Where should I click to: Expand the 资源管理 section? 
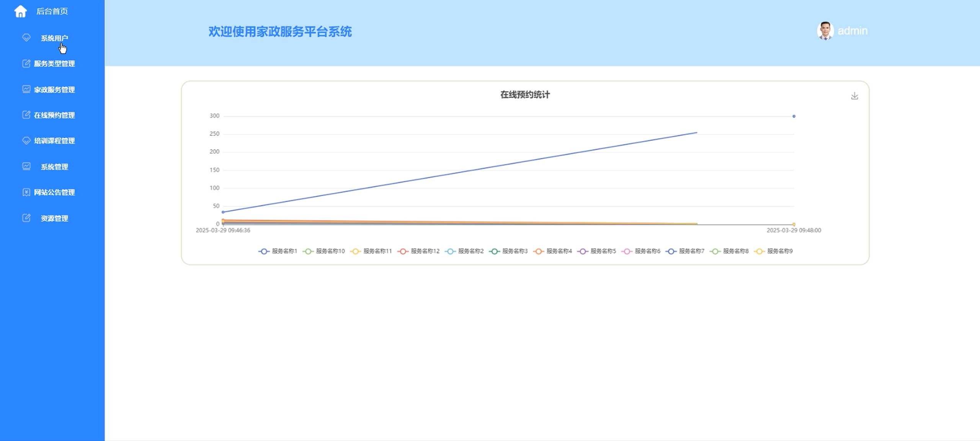[x=54, y=218]
